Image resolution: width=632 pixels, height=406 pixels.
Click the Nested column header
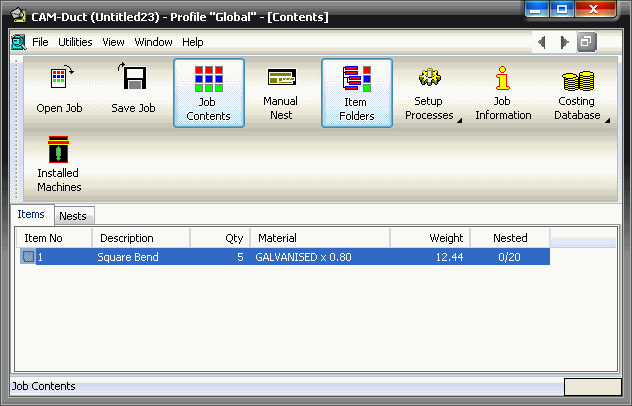510,238
